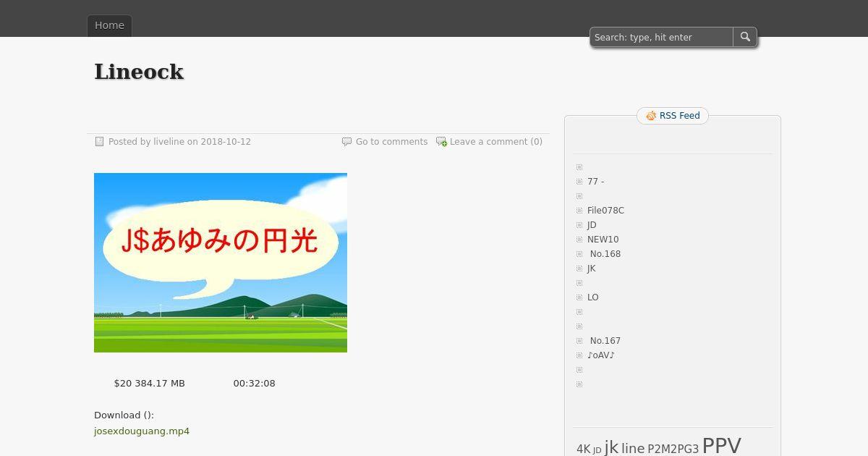Screen dimensions: 868x456
Task: Click the RSS feed orange icon
Action: click(x=651, y=116)
